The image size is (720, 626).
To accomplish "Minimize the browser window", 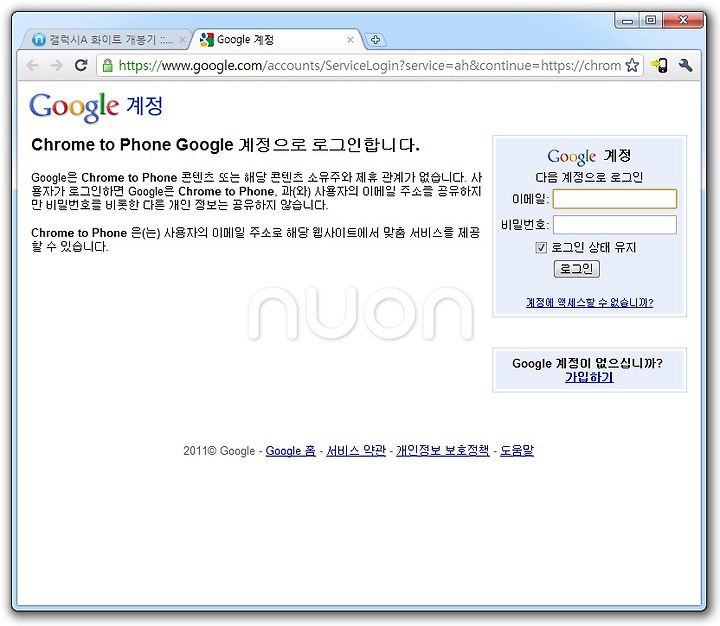I will tap(627, 20).
